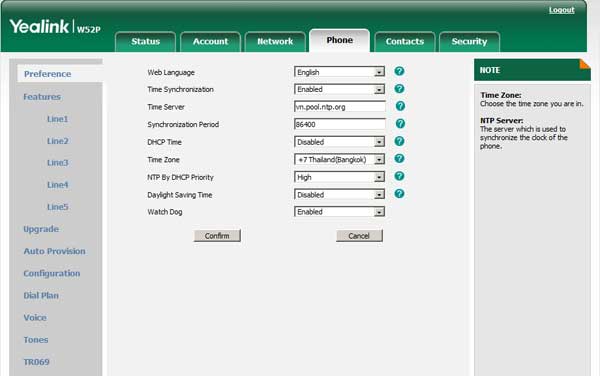Image resolution: width=600 pixels, height=376 pixels.
Task: Switch to the Status tab
Action: [x=145, y=41]
